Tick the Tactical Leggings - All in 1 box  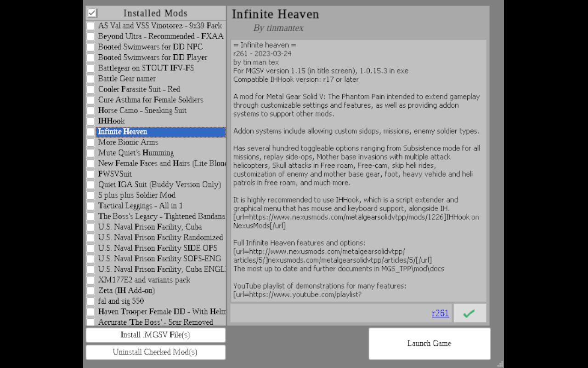point(90,206)
